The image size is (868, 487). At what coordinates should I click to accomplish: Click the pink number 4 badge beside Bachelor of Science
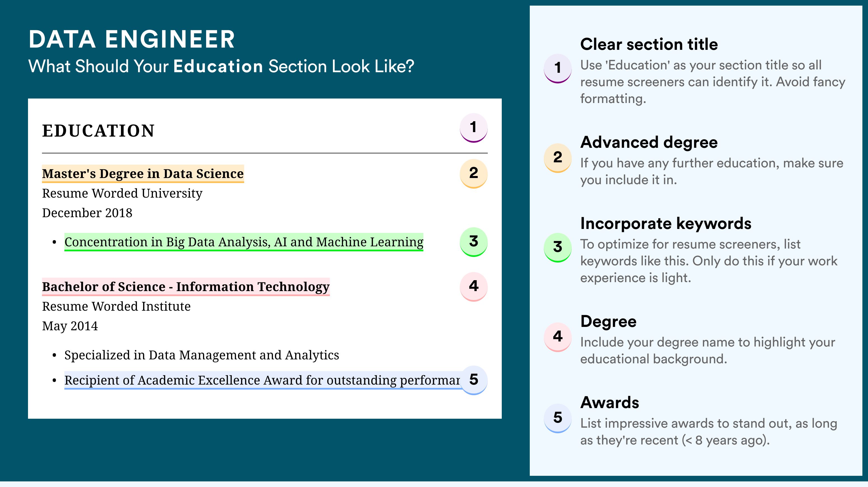(x=473, y=287)
